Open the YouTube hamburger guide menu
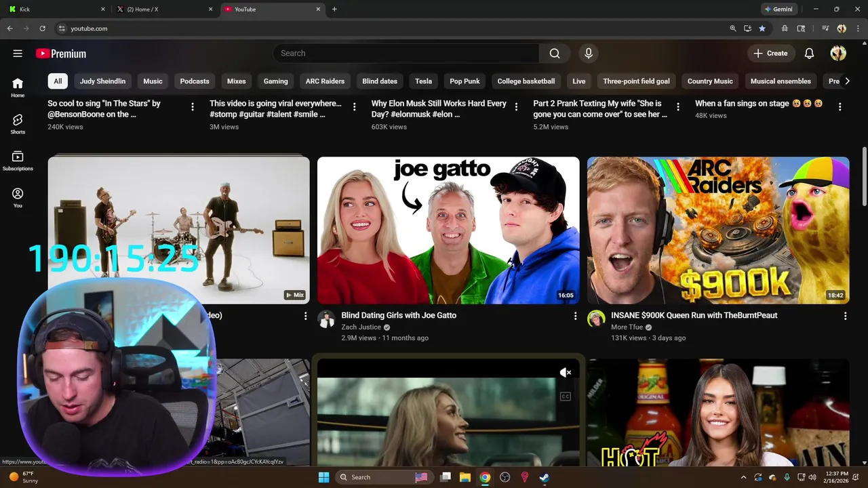 [18, 54]
